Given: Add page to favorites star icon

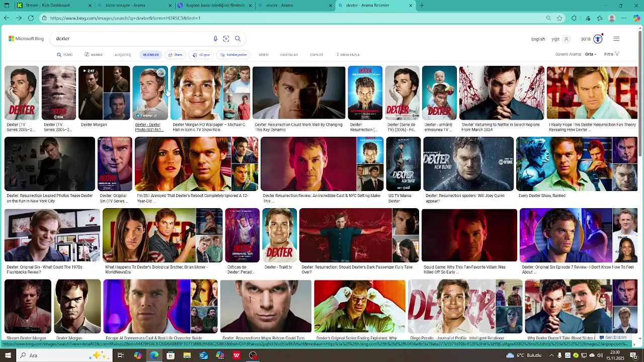Looking at the screenshot, I should click(x=559, y=18).
